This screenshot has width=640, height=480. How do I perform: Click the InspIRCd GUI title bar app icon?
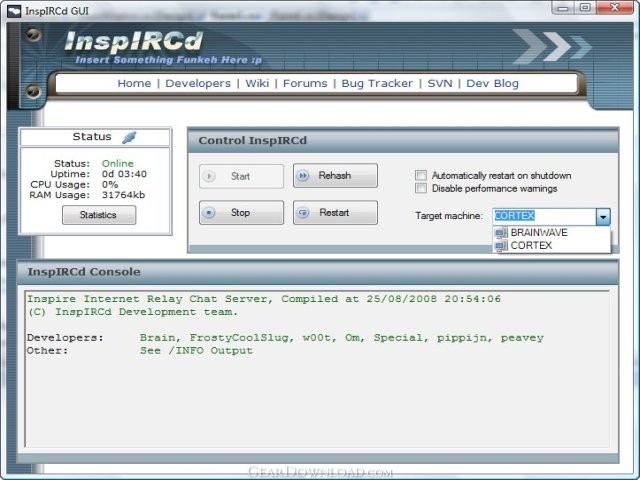pyautogui.click(x=14, y=11)
